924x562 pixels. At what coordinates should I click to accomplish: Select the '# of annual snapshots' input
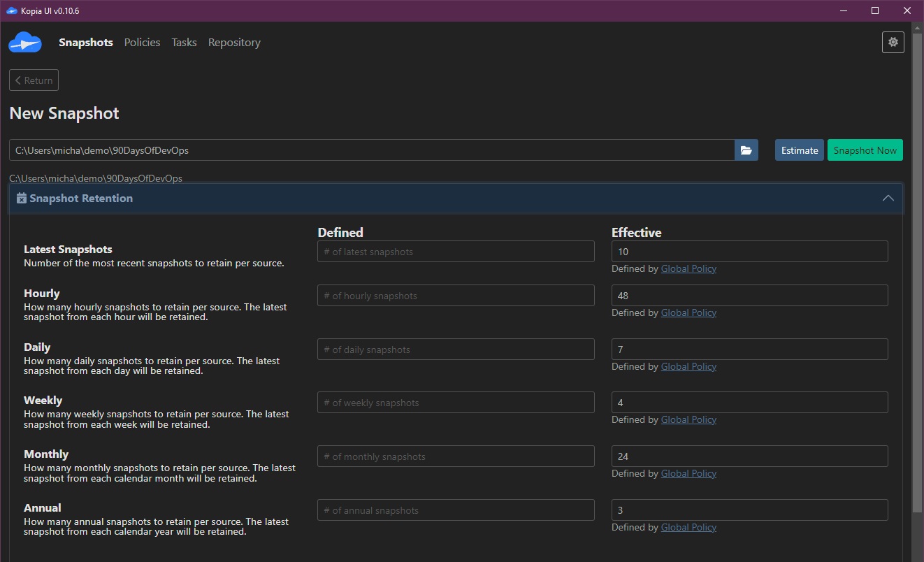[456, 510]
